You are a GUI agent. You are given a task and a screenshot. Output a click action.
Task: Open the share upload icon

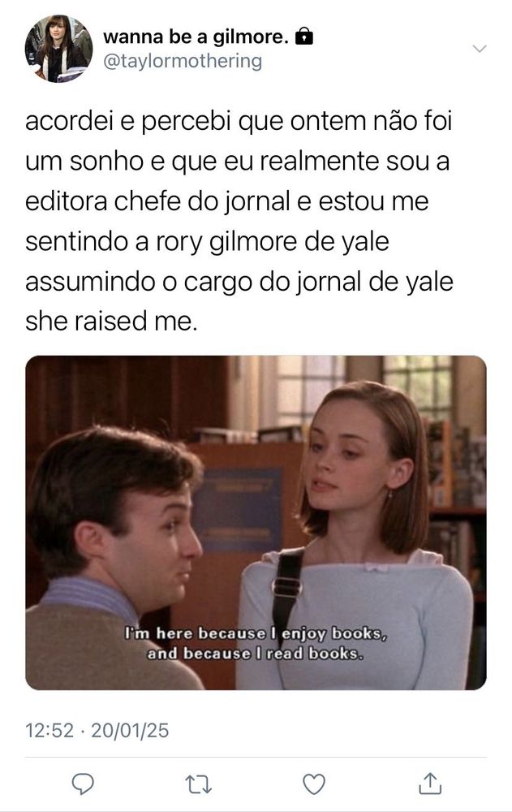click(x=430, y=784)
